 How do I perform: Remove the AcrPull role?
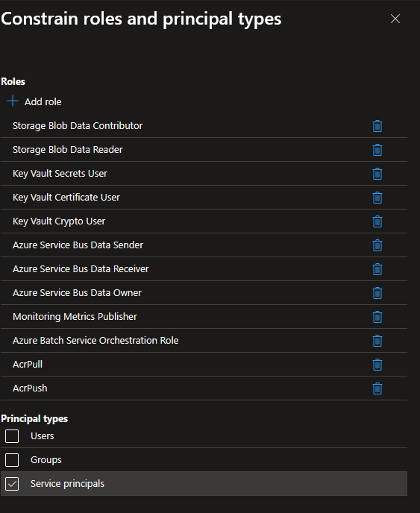point(377,365)
